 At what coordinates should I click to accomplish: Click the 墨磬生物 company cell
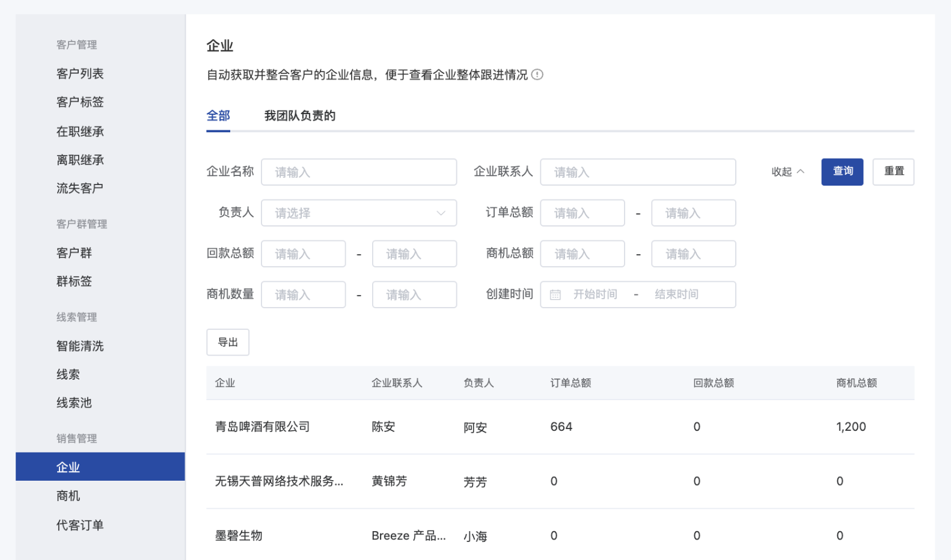(x=239, y=535)
